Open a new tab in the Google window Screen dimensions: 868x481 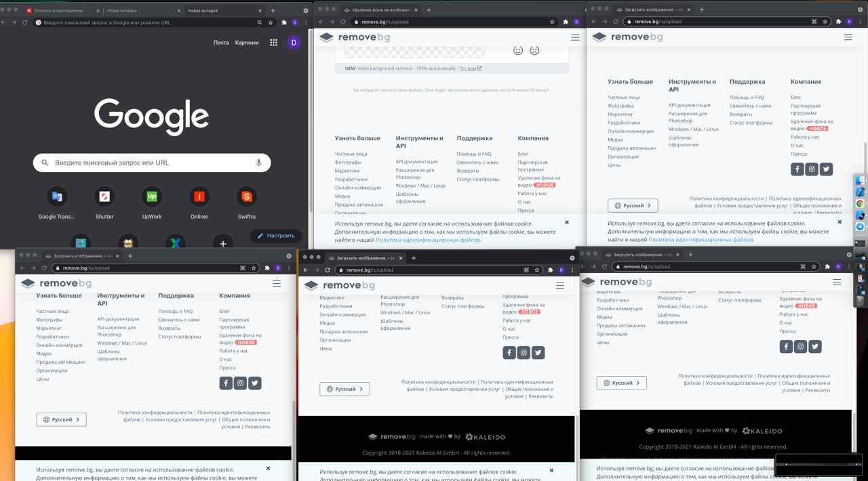(273, 10)
